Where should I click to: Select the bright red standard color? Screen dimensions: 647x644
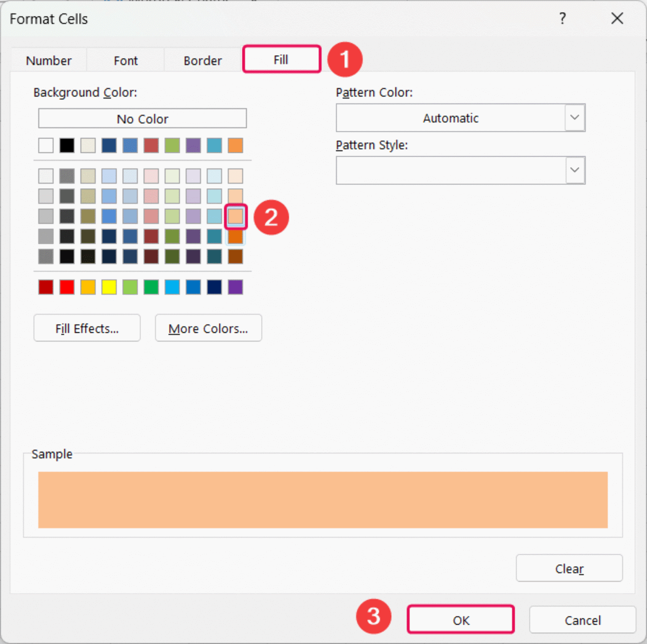coord(67,287)
